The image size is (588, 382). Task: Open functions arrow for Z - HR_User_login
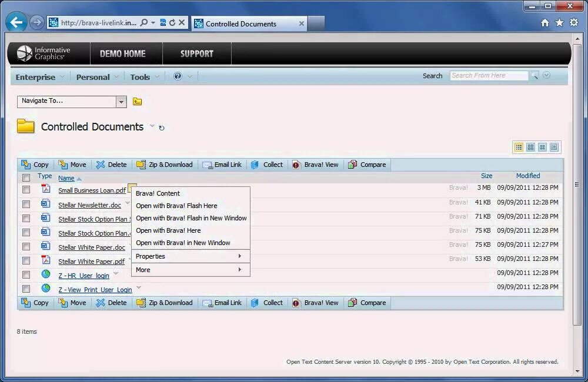(x=116, y=273)
